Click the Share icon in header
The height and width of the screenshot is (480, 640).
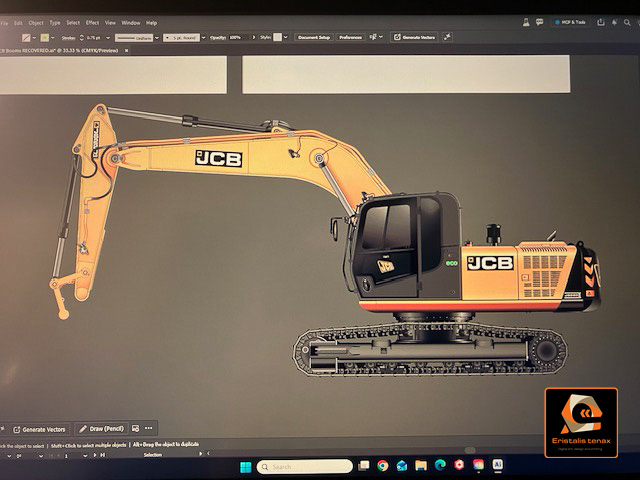(601, 22)
